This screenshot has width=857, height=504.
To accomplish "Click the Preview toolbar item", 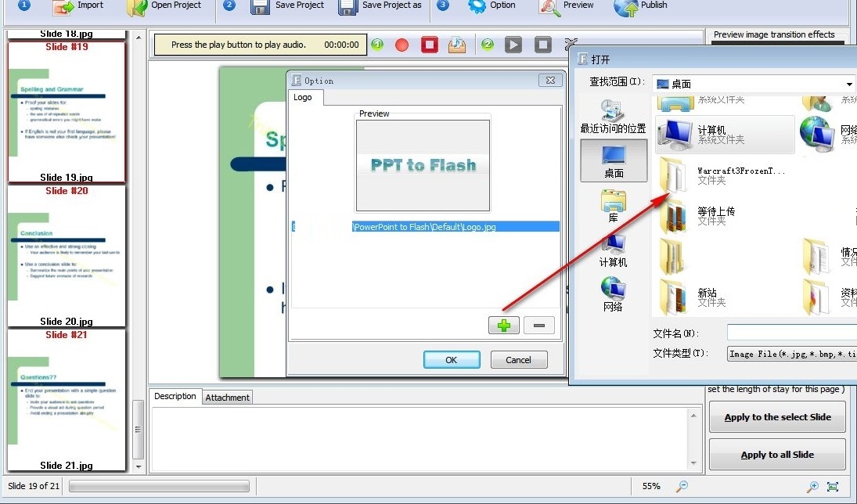I will (566, 5).
